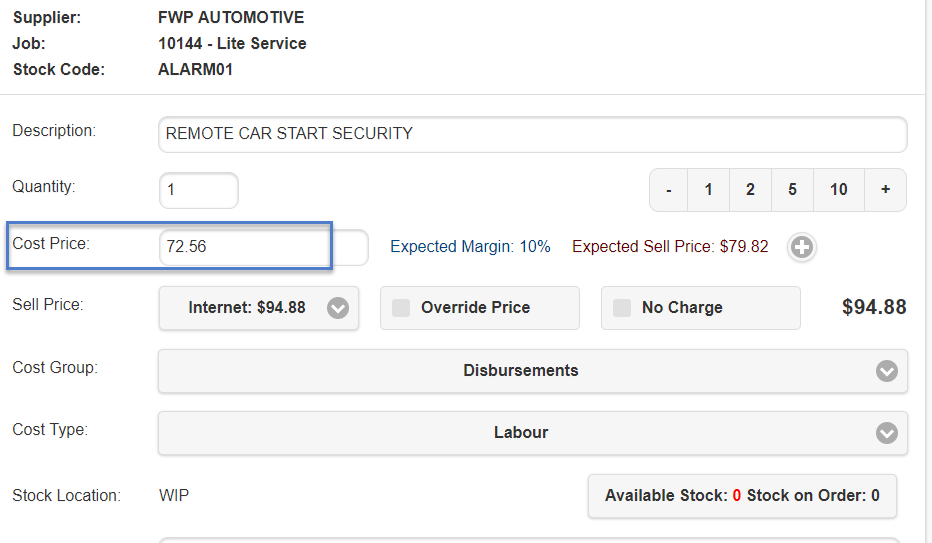Image resolution: width=932 pixels, height=543 pixels.
Task: Click the $94.88 total sell price
Action: tap(874, 307)
